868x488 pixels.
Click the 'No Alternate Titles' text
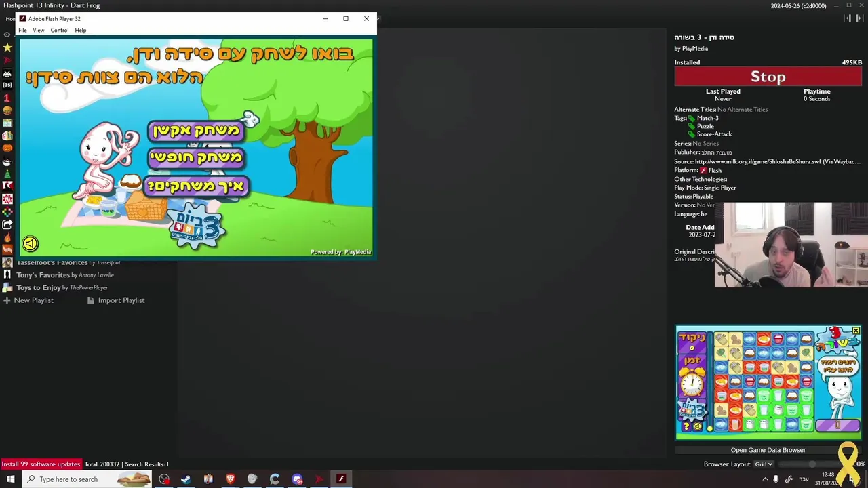tap(743, 110)
